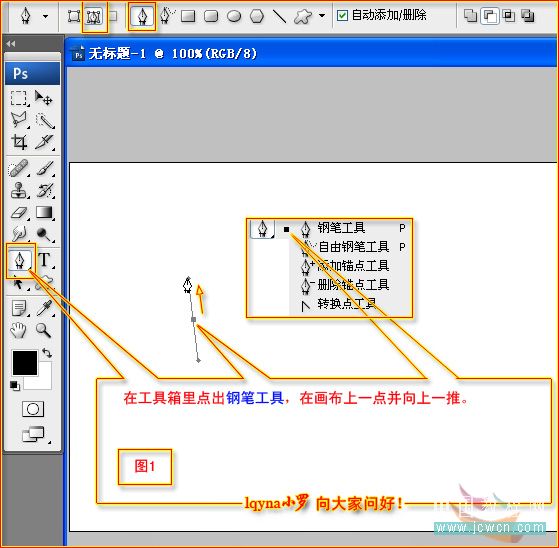
Task: Collapse toolbox with double-arrow button
Action: [11, 44]
